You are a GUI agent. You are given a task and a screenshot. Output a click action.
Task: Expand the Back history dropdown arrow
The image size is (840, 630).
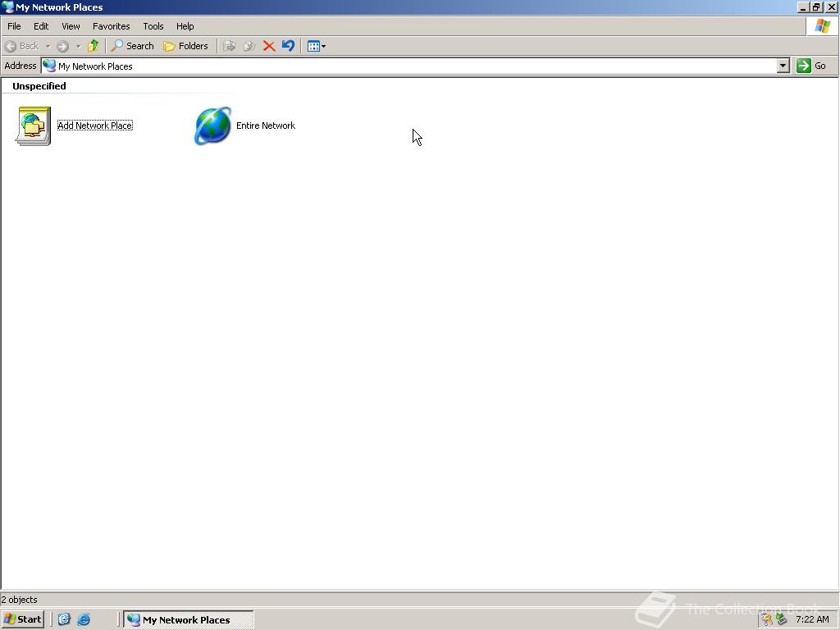coord(48,46)
